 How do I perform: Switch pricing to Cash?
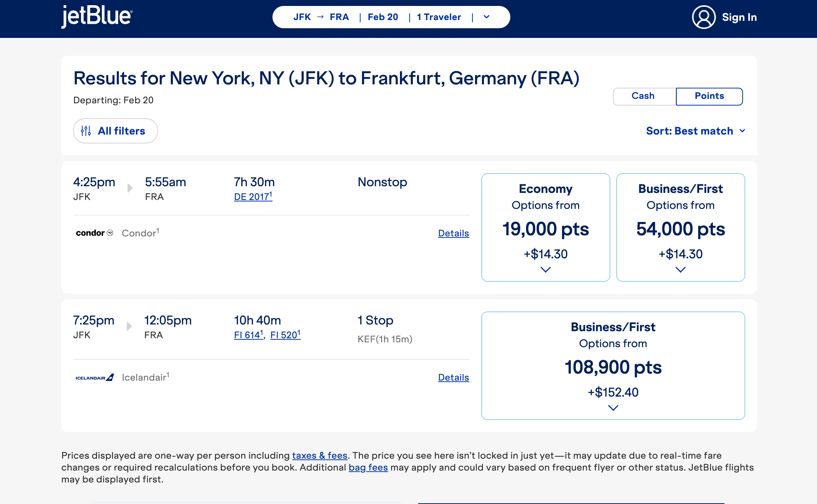click(644, 96)
